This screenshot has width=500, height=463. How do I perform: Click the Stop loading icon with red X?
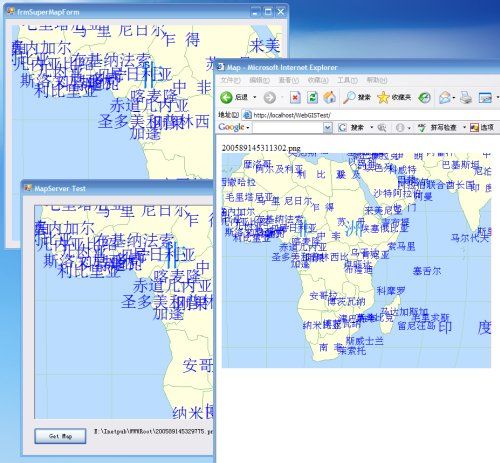tap(295, 97)
